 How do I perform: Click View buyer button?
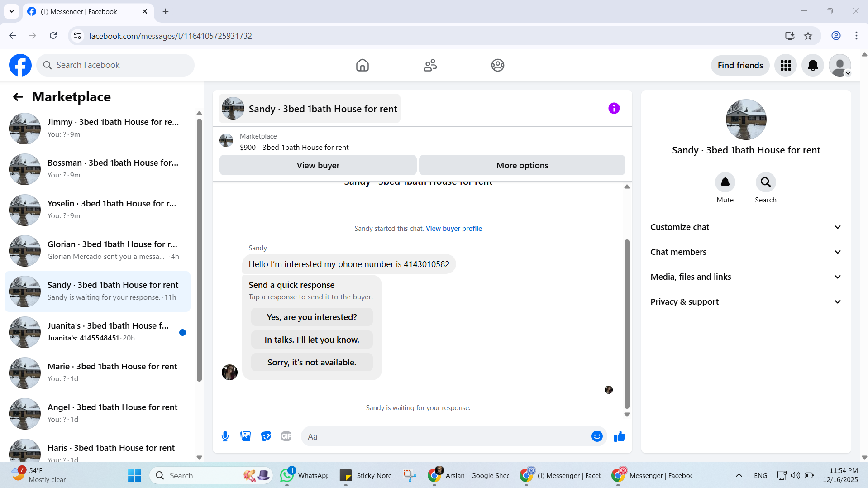(x=318, y=165)
